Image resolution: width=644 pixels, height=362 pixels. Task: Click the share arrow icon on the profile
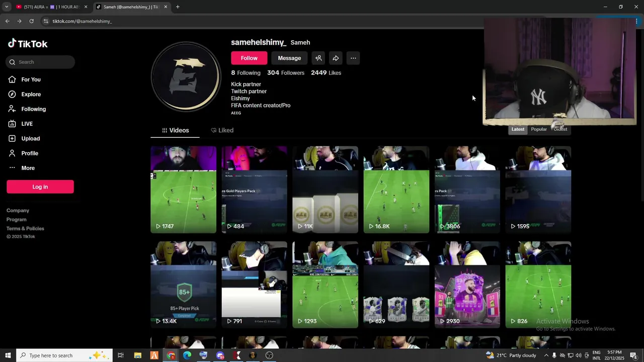(x=336, y=58)
